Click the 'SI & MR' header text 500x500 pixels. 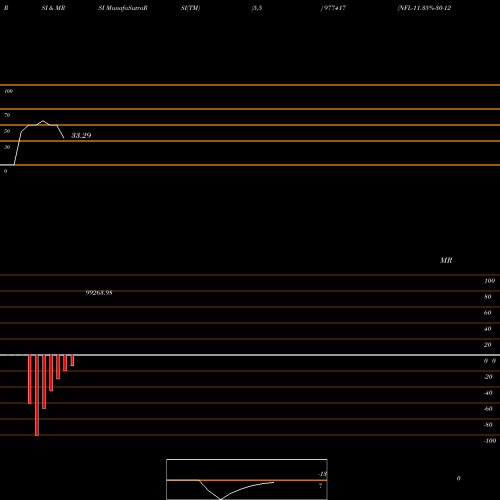coord(53,8)
